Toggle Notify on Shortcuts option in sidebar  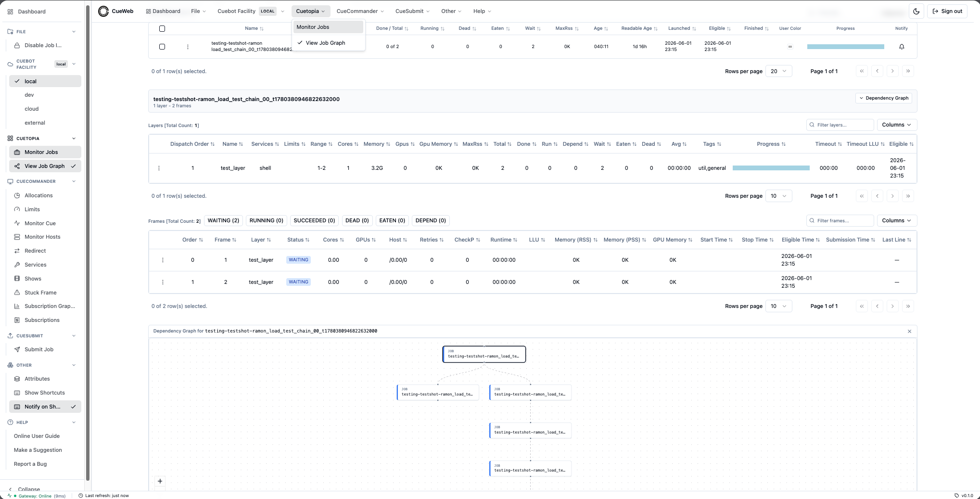[45, 407]
